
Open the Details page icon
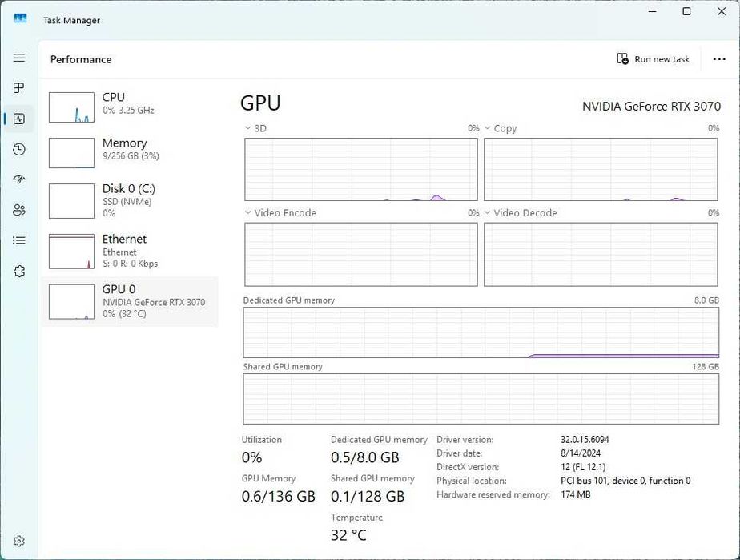(19, 240)
